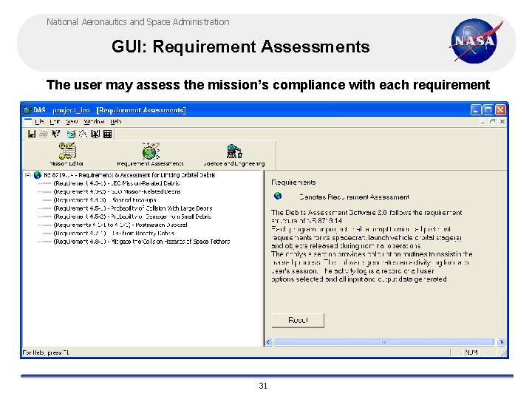Image resolution: width=532 pixels, height=399 pixels.
Task: Collapse the NS 8719.14 tree root node
Action: pyautogui.click(x=27, y=175)
